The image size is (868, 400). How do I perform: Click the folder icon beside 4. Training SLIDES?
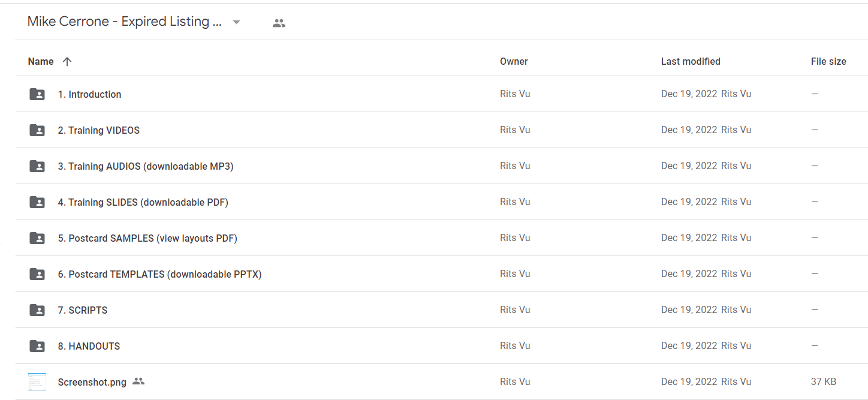(x=37, y=202)
